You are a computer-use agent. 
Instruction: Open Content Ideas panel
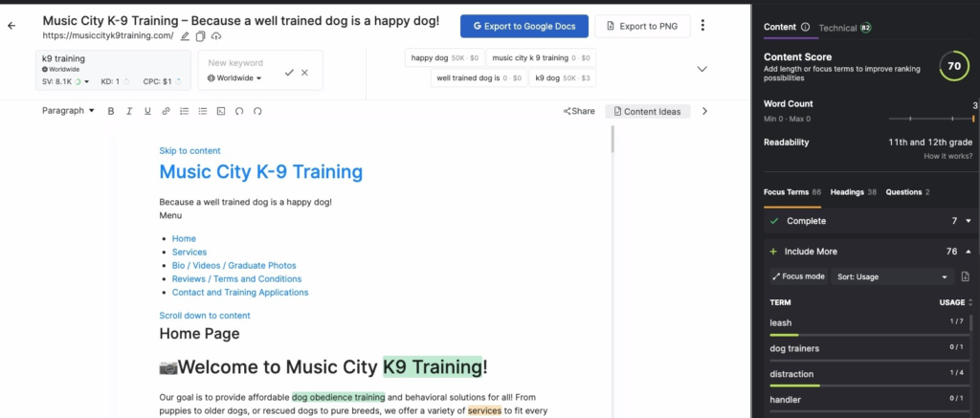(x=647, y=111)
